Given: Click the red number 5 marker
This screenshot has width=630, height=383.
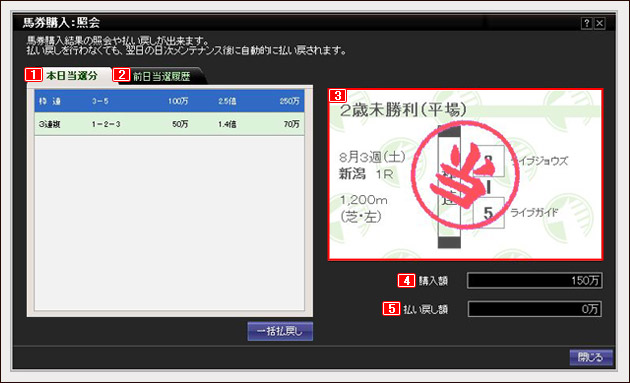Looking at the screenshot, I should 391,309.
